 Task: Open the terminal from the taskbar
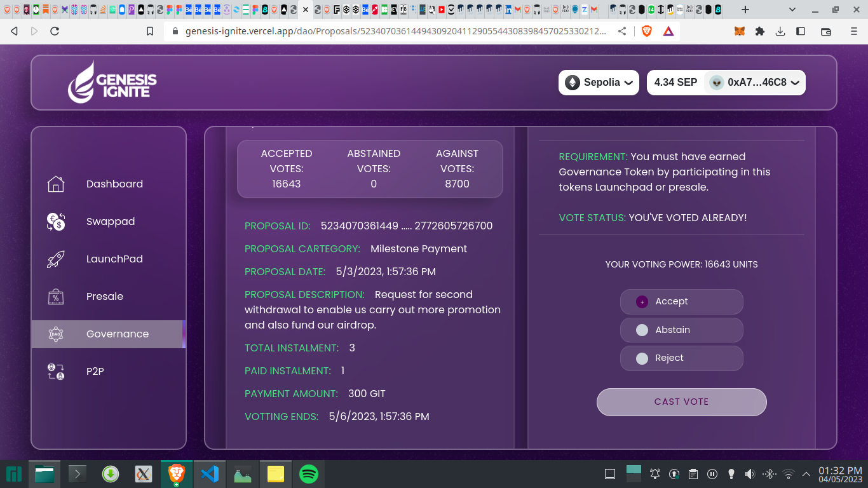pos(77,474)
